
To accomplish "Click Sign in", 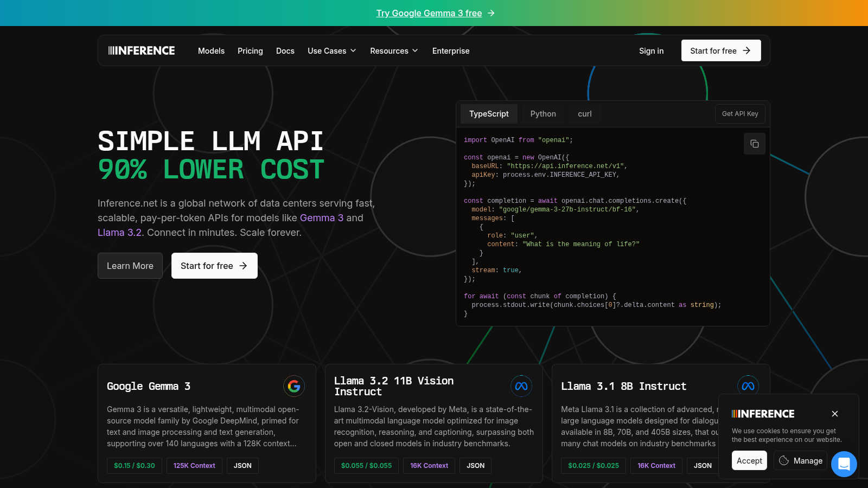I will 651,50.
